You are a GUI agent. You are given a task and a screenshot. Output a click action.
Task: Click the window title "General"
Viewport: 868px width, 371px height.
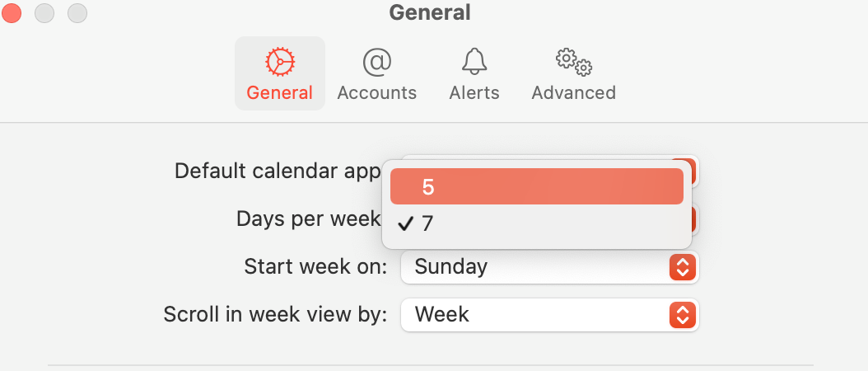pos(430,13)
